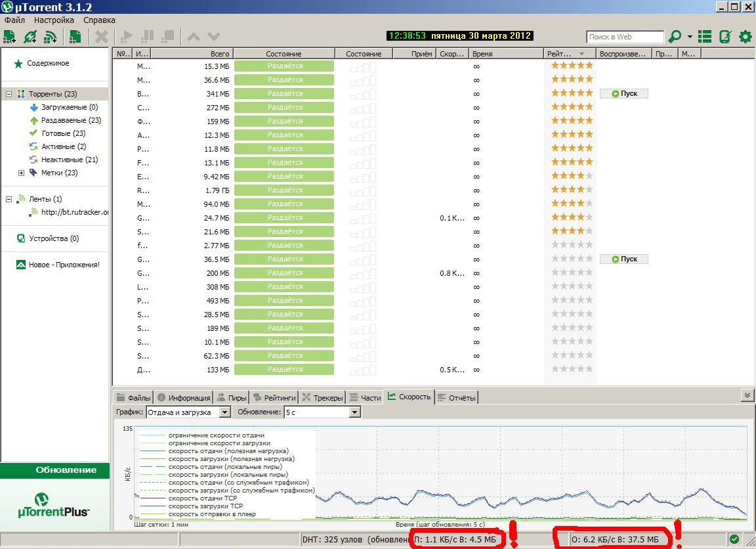Screen dimensions: 756x549
Task: Open the Справка menu
Action: click(x=99, y=20)
